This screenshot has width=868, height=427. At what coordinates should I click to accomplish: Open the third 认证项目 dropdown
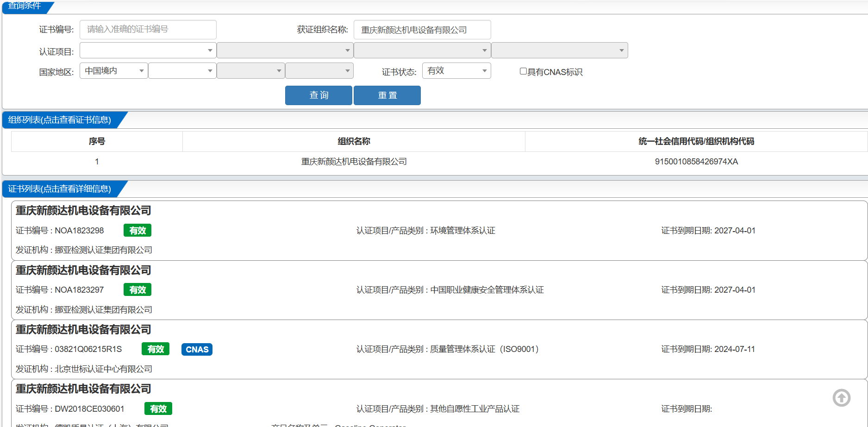coord(422,50)
